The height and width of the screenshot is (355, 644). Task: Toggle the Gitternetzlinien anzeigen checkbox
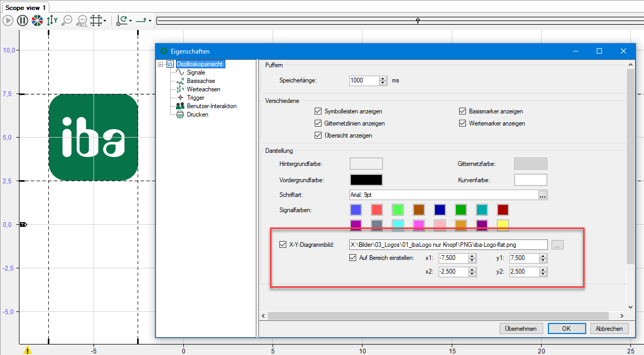318,123
